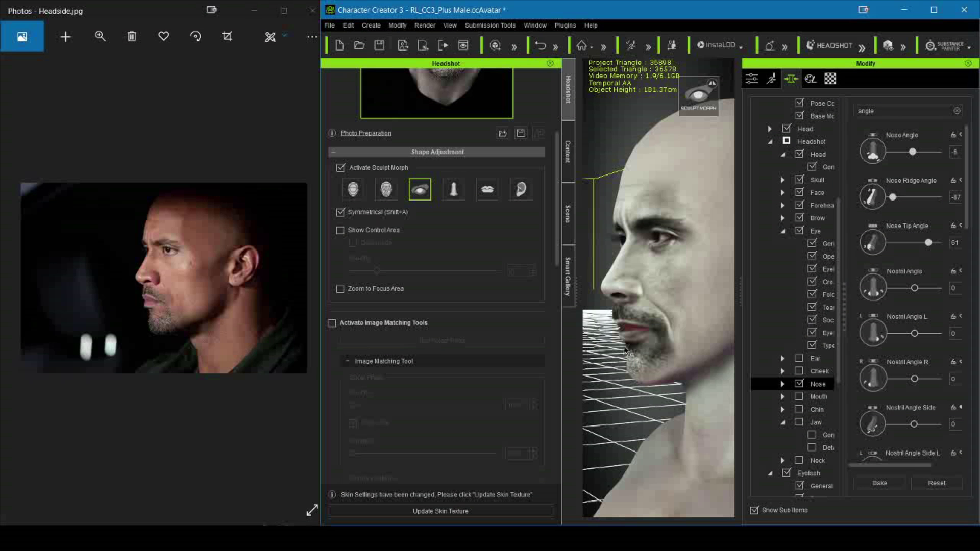The height and width of the screenshot is (551, 980).
Task: Check the Cheek morph category checkbox
Action: click(x=799, y=371)
